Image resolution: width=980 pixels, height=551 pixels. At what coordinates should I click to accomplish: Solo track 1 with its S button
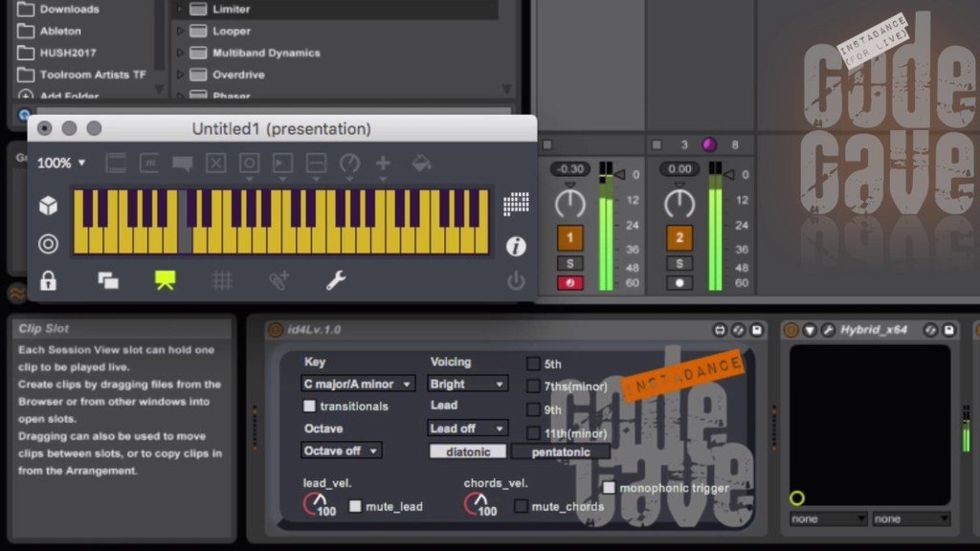click(x=570, y=264)
